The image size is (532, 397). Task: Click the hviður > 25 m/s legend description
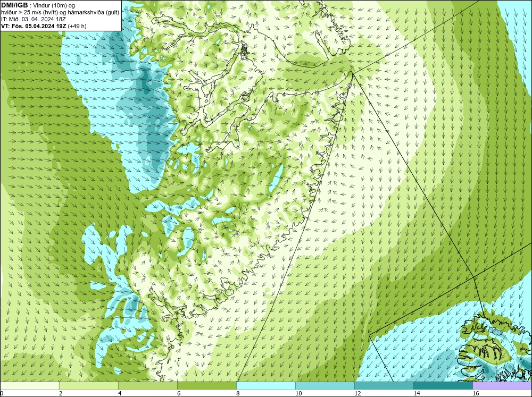point(60,13)
